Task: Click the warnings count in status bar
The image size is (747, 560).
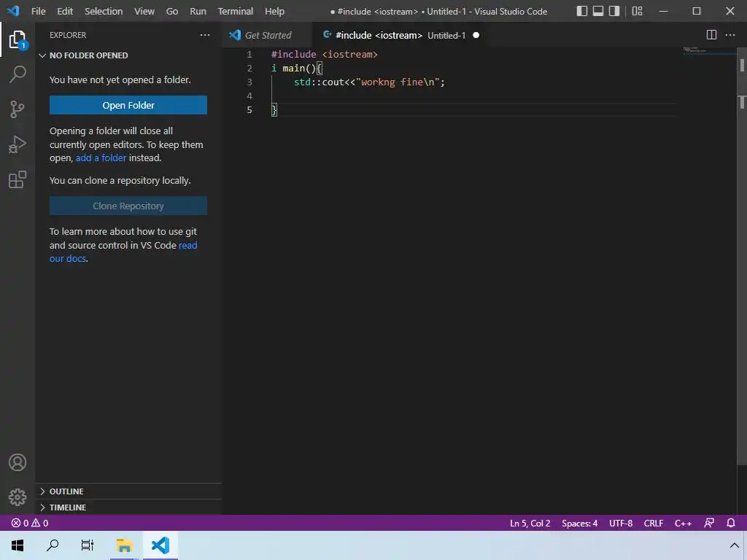Action: [40, 523]
